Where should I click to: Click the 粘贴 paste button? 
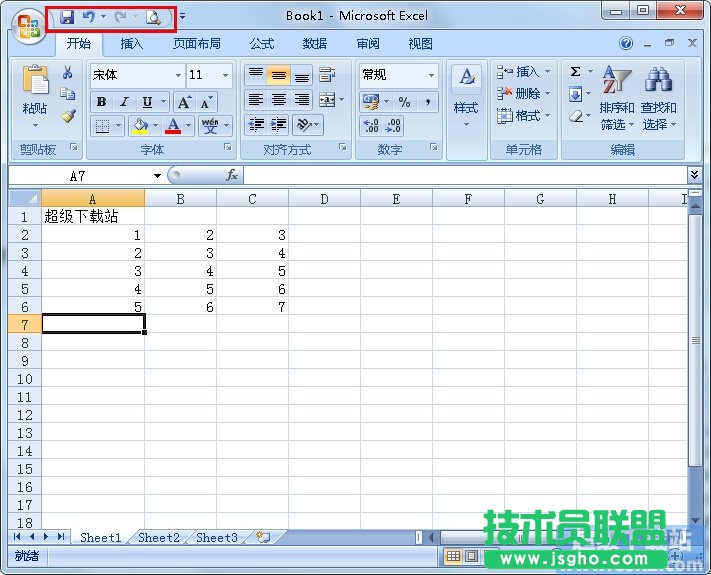(x=35, y=95)
